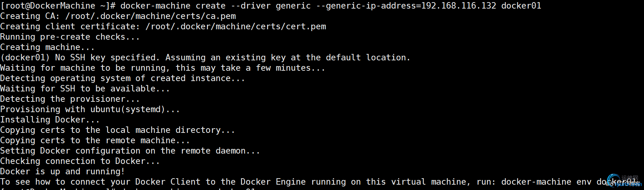
Task: Click the ca.pem certificate path
Action: [150, 16]
